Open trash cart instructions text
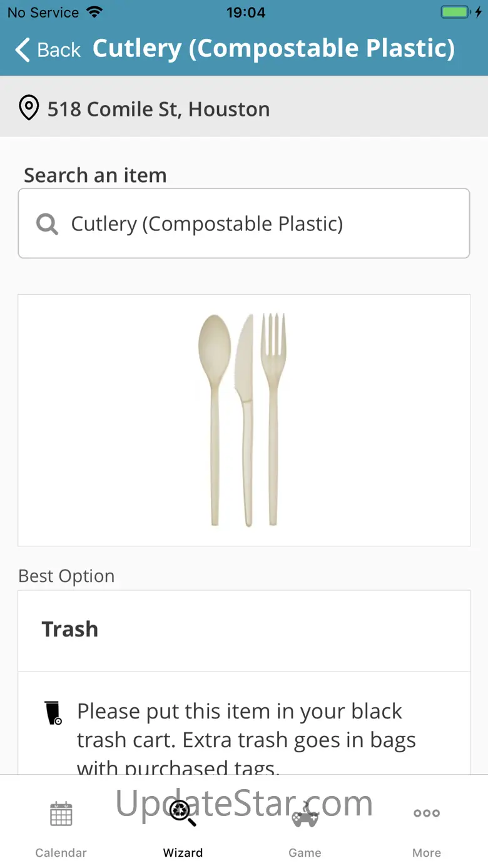Image resolution: width=488 pixels, height=868 pixels. pos(247,740)
